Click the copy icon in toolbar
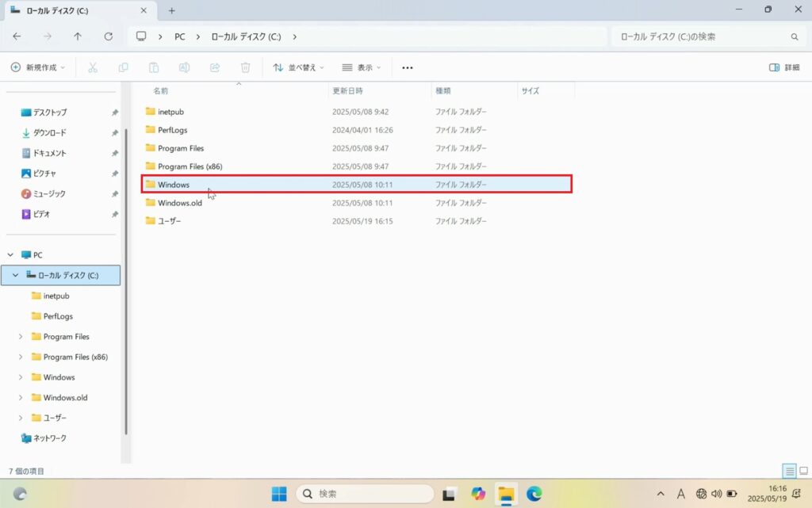812x508 pixels. pyautogui.click(x=123, y=68)
